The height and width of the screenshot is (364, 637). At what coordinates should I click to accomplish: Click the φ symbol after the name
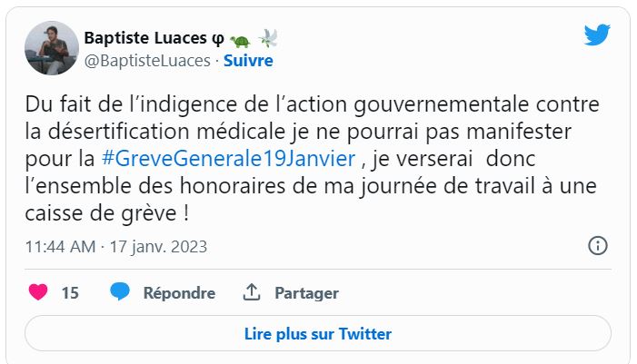217,38
